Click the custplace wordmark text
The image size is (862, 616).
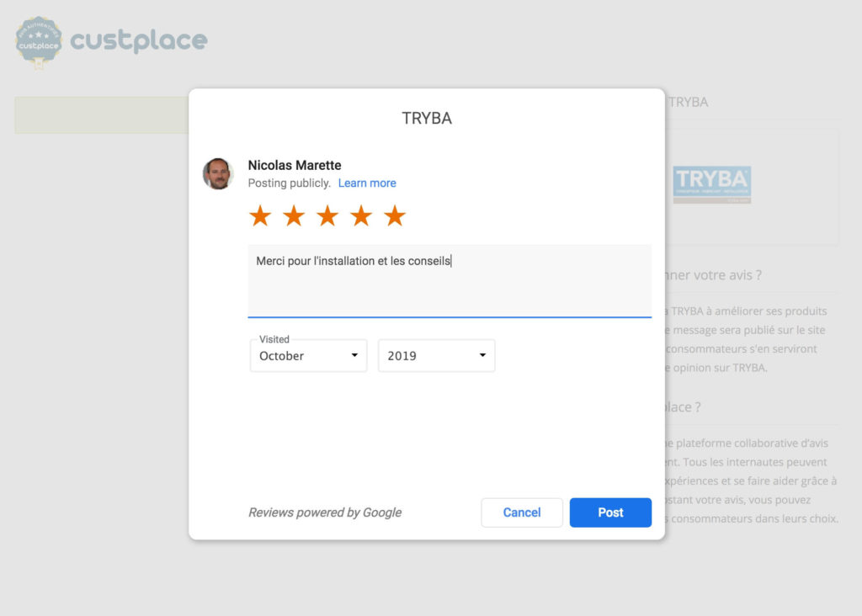[139, 40]
